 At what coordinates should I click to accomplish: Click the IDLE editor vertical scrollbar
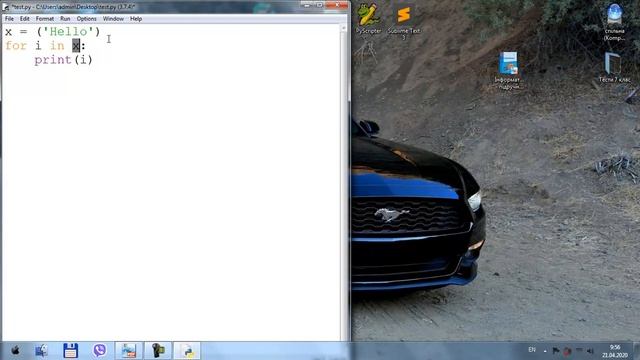[x=343, y=182]
